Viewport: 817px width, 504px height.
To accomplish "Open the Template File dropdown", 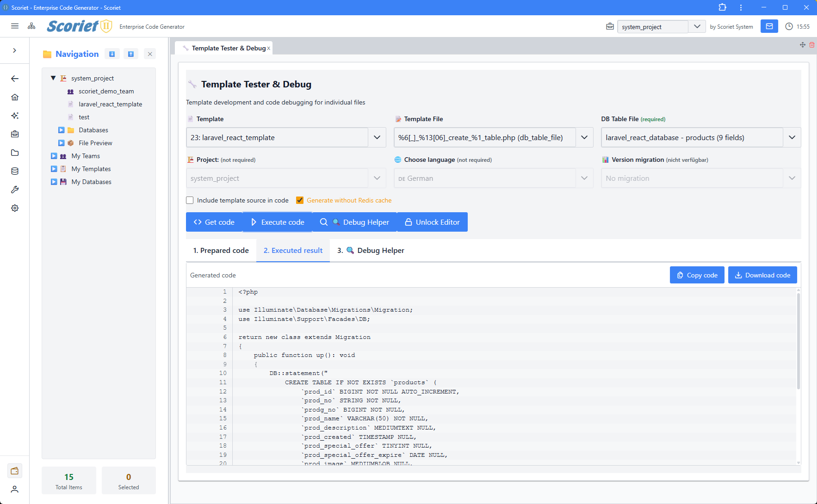I will pos(584,137).
